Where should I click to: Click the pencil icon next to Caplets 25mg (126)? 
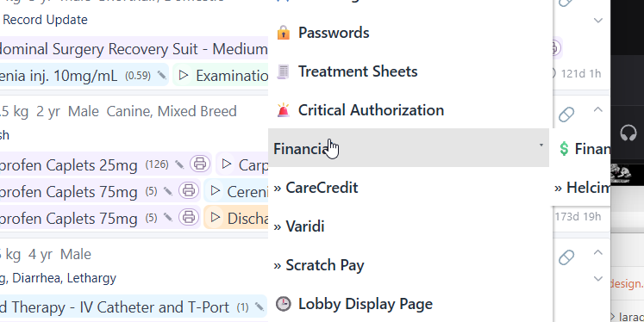(x=179, y=164)
